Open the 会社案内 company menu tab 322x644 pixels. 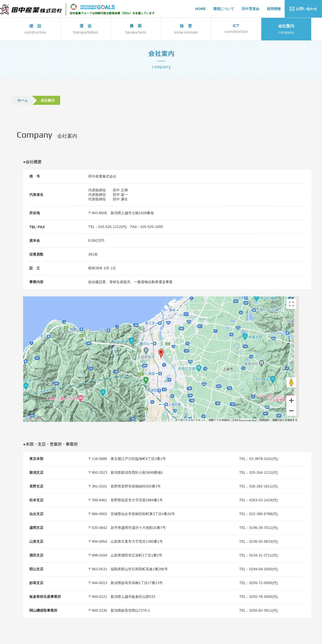[x=286, y=29]
